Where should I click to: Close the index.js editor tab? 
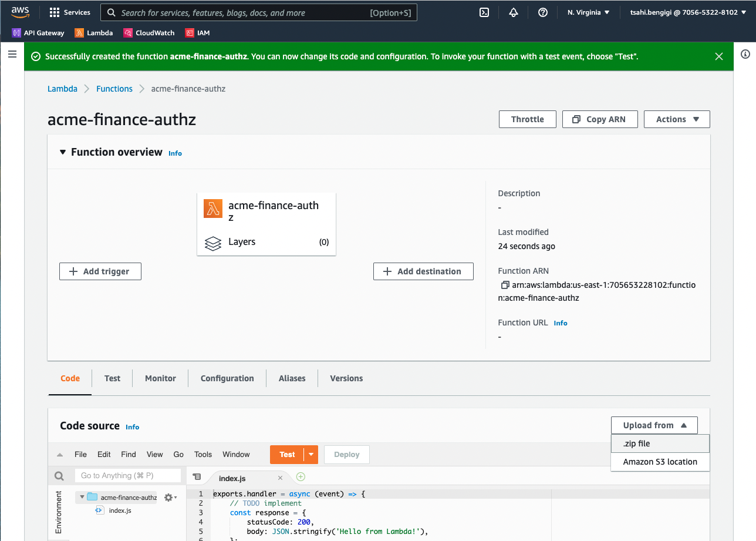pos(281,478)
